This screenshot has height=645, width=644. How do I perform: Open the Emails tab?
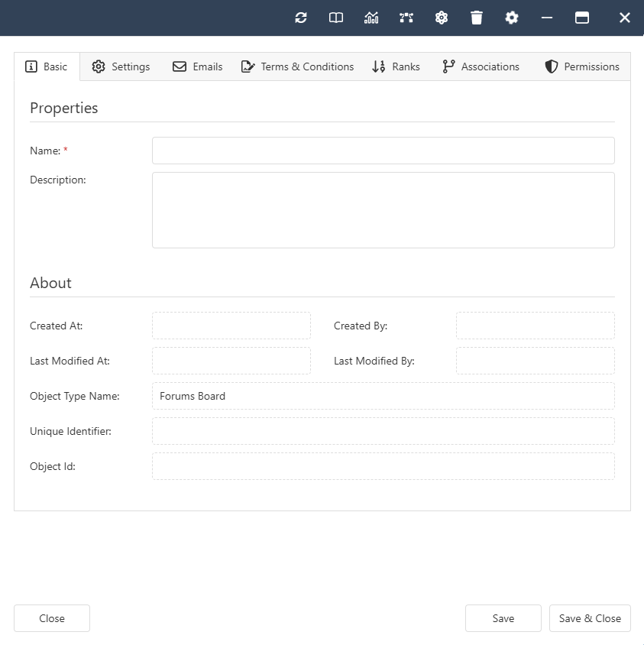pos(197,66)
